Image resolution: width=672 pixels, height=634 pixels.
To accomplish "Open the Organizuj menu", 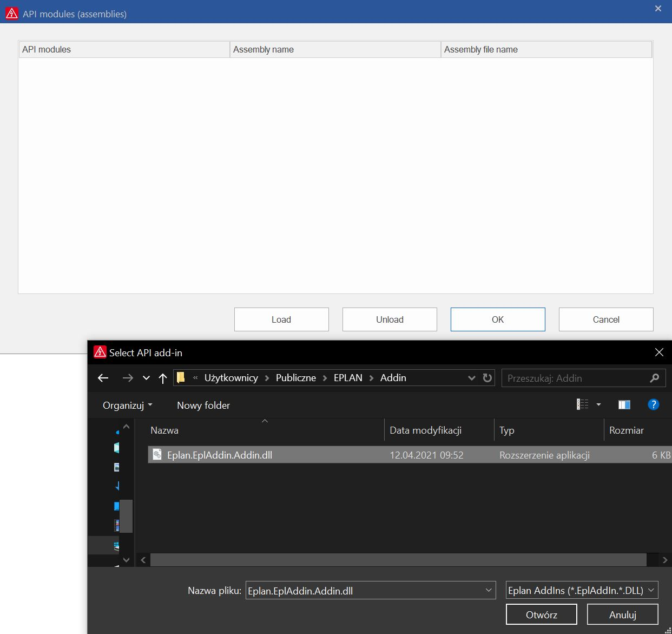I will coord(128,405).
